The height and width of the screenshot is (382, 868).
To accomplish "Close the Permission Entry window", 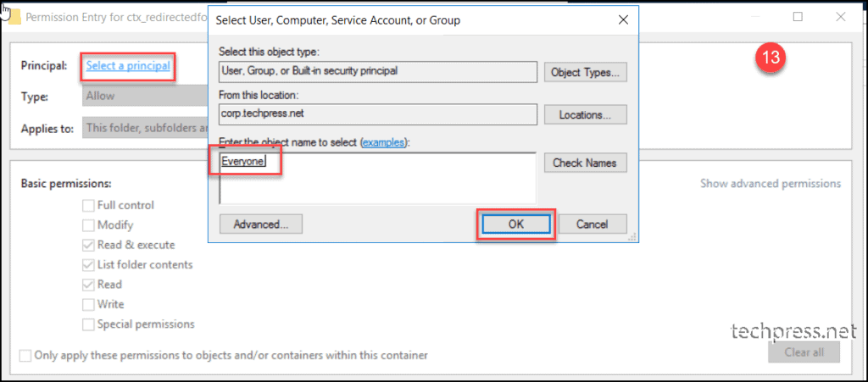I will (840, 17).
